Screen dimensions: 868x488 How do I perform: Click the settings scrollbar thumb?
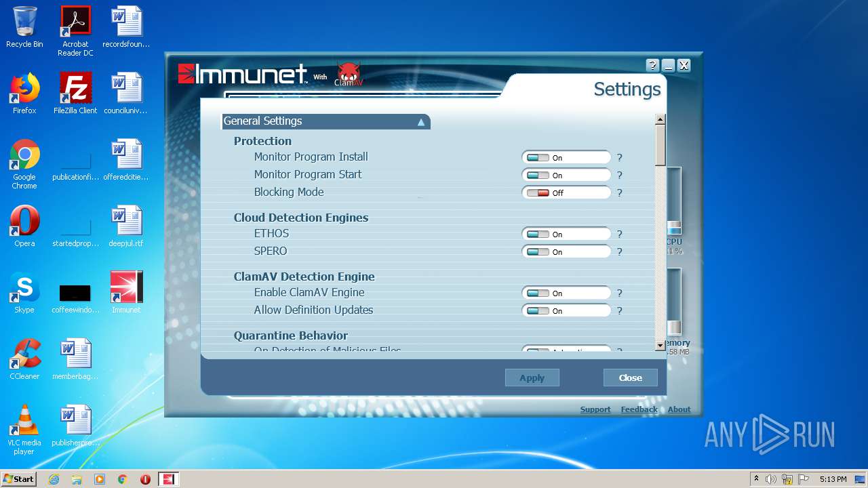[x=660, y=145]
